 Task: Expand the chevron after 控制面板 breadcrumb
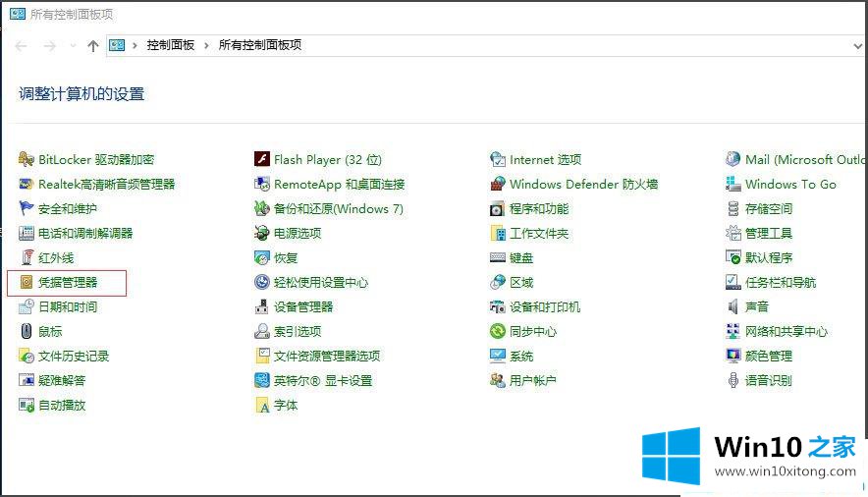point(206,46)
